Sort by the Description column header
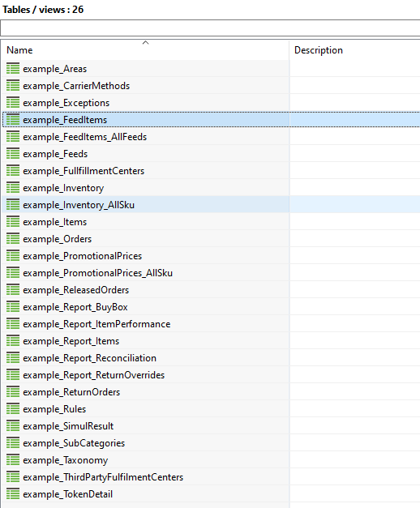The height and width of the screenshot is (508, 420). (355, 50)
